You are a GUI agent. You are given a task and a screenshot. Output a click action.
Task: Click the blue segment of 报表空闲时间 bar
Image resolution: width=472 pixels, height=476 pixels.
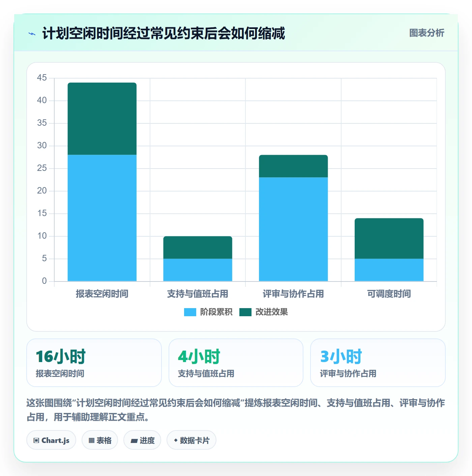(102, 218)
